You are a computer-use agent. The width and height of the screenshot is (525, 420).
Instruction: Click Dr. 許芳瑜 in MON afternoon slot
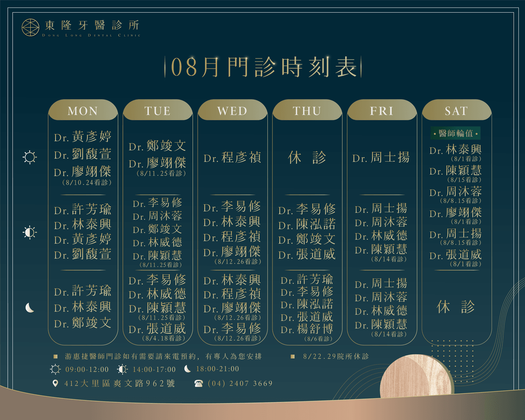tap(83, 210)
